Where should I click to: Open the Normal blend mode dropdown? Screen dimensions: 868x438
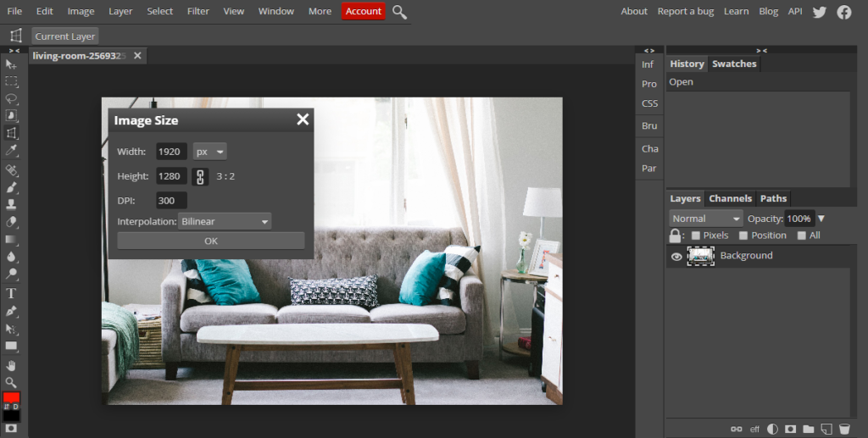point(706,219)
